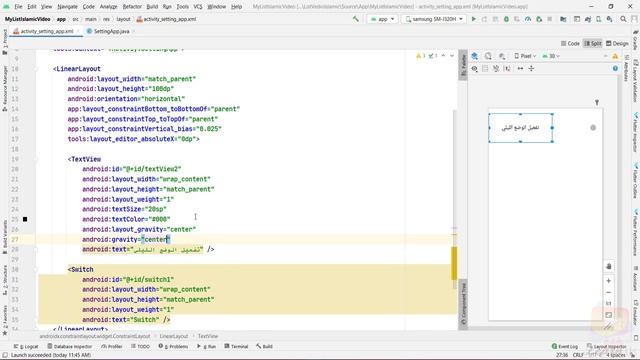Click the Search Everywhere magnifier icon
The image size is (640, 360).
pyautogui.click(x=623, y=19)
